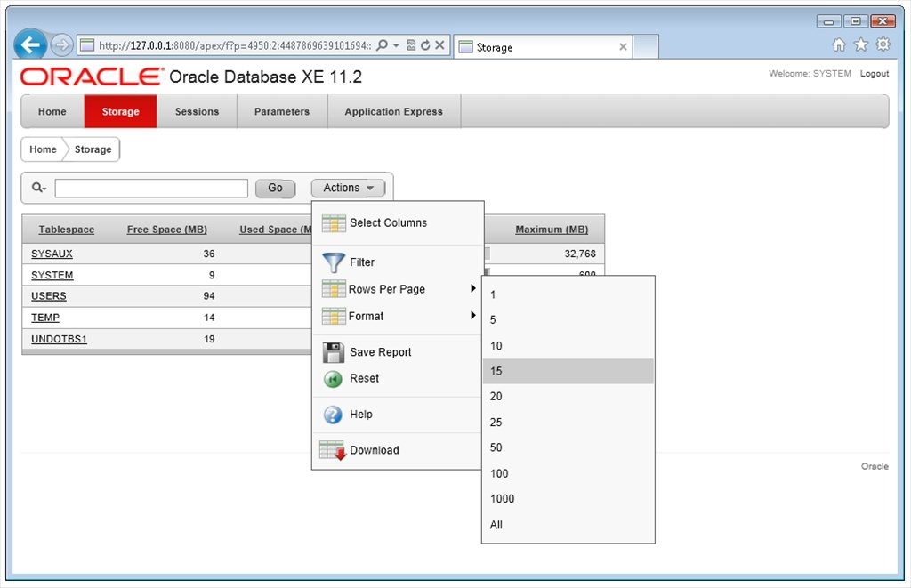Open a new browser tab
Viewport: 911px width, 588px height.
[646, 47]
